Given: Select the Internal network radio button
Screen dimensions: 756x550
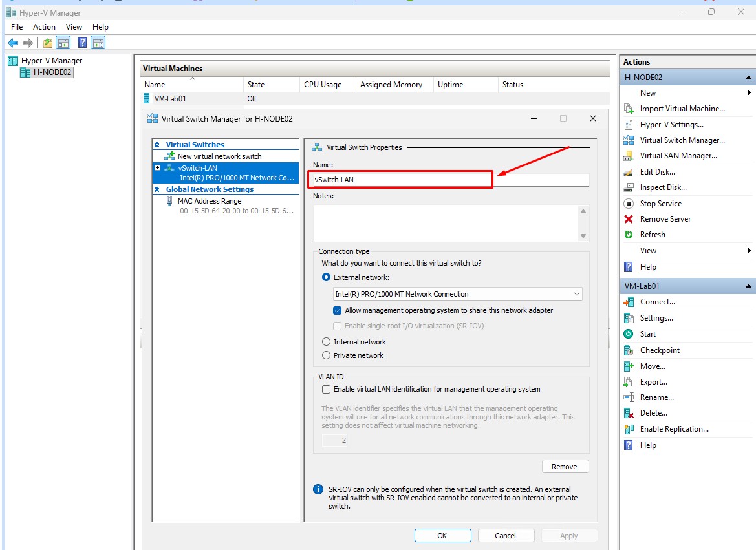Looking at the screenshot, I should coord(326,342).
